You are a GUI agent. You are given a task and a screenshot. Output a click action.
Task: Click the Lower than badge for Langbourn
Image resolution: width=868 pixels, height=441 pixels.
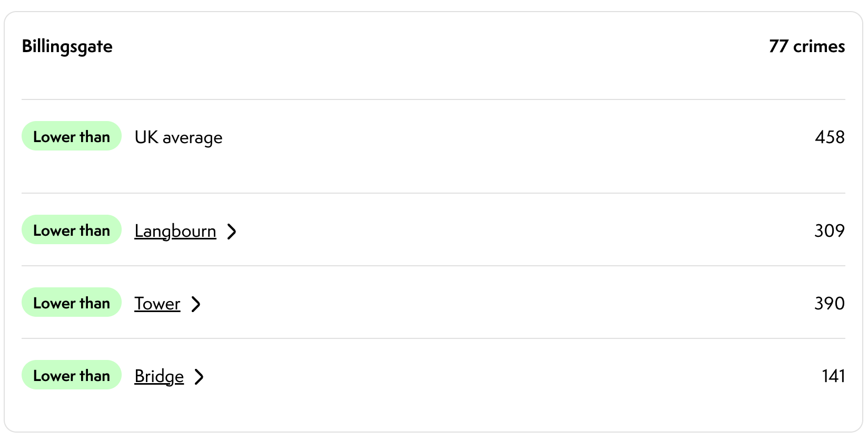click(72, 230)
